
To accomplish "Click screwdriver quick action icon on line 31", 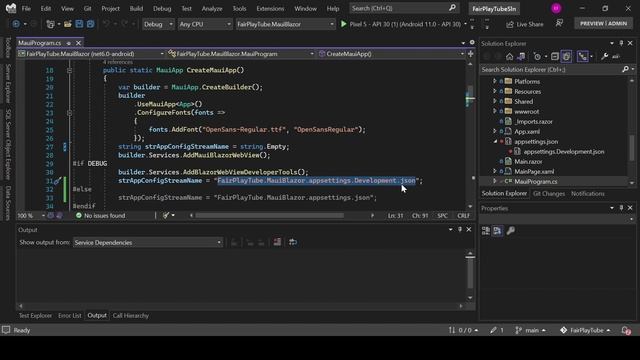I will (58, 180).
